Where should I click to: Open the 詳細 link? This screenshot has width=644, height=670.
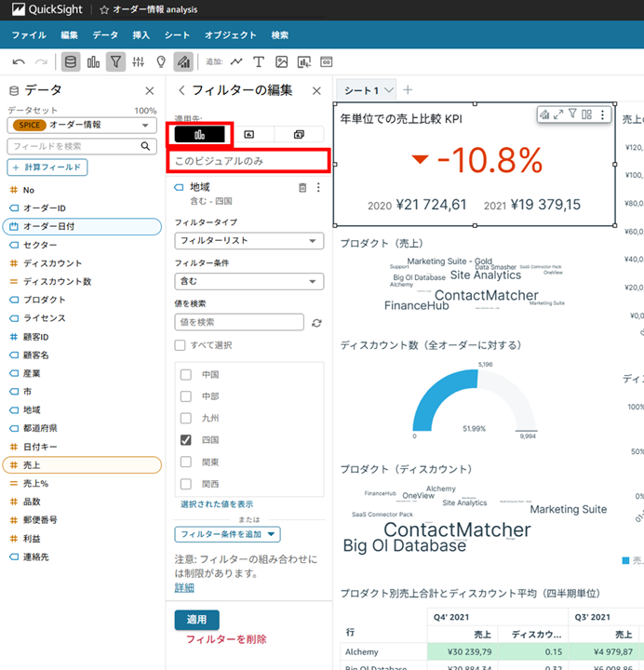184,588
